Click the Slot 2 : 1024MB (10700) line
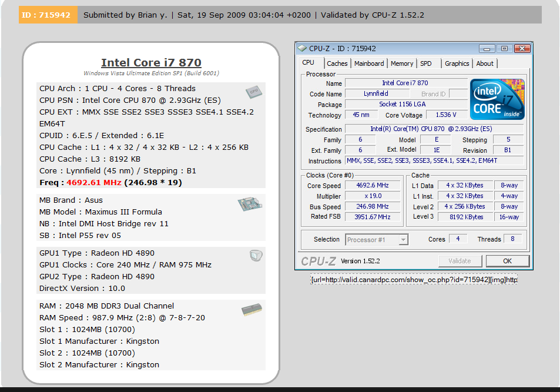560x392 pixels. pos(87,353)
